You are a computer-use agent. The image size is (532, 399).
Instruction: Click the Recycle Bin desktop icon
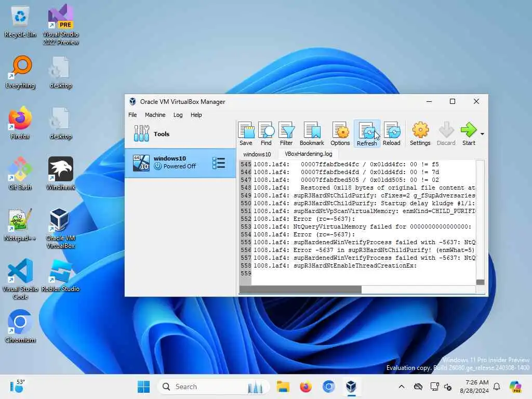coord(20,22)
